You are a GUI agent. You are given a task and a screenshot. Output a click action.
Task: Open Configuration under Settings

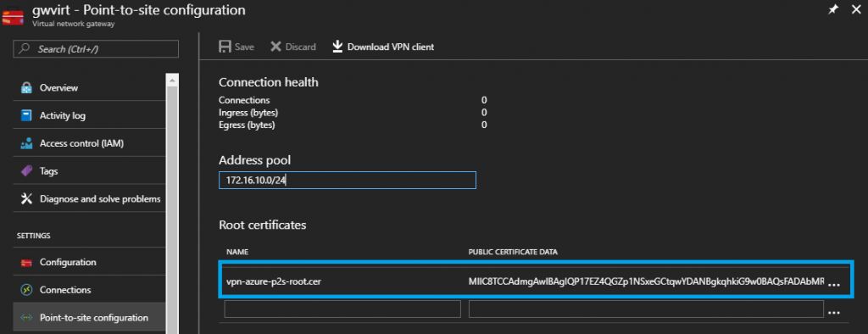(89, 262)
